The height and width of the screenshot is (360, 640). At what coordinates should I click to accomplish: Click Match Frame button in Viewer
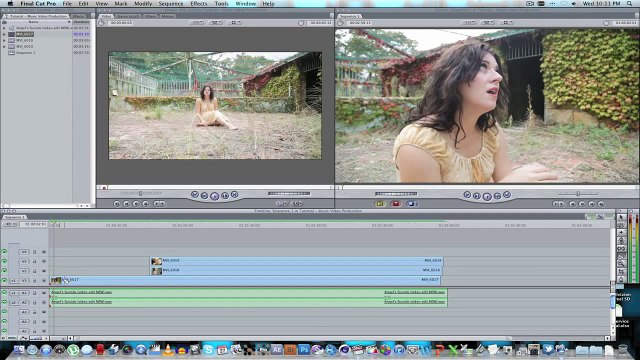point(117,203)
